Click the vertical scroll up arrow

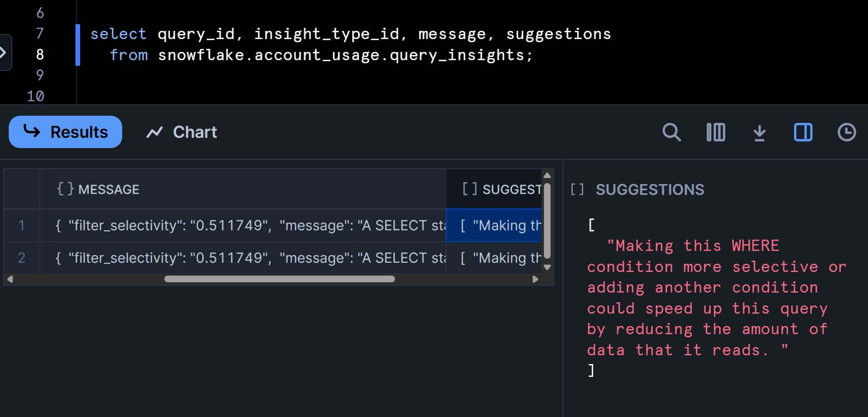tap(547, 175)
